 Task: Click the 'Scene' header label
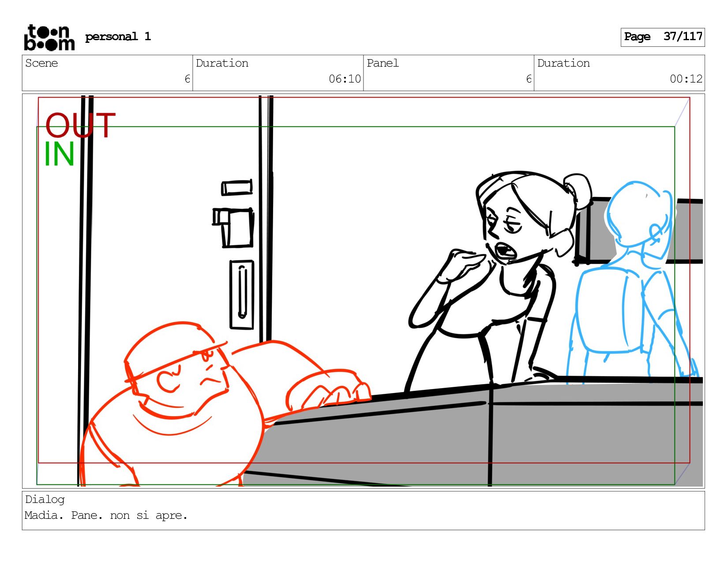click(x=41, y=63)
